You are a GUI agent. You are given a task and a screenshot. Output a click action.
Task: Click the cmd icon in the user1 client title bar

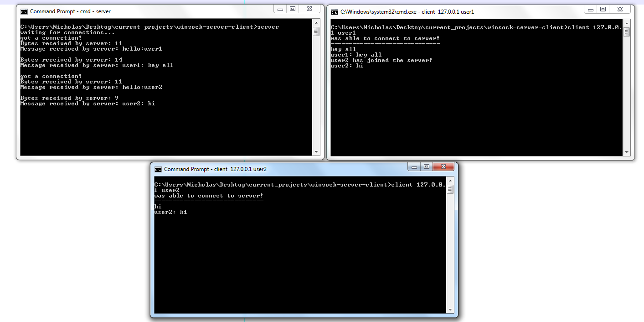[x=334, y=12]
